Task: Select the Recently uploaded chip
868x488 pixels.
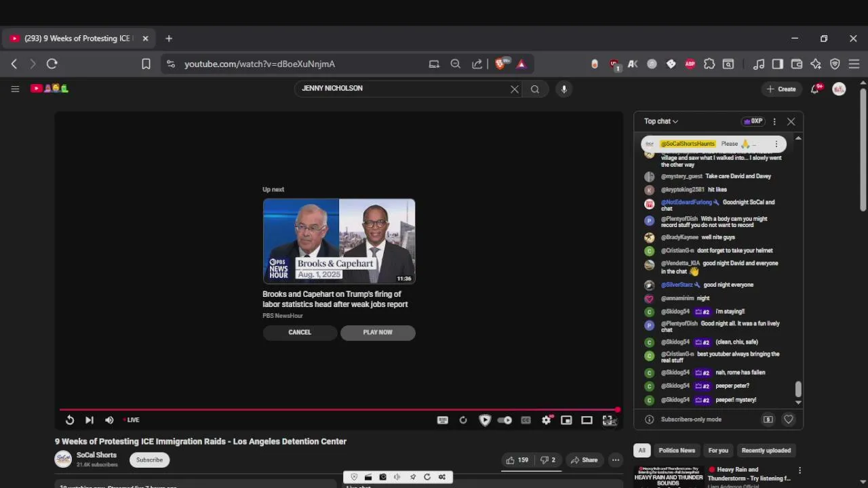Action: pyautogui.click(x=766, y=451)
